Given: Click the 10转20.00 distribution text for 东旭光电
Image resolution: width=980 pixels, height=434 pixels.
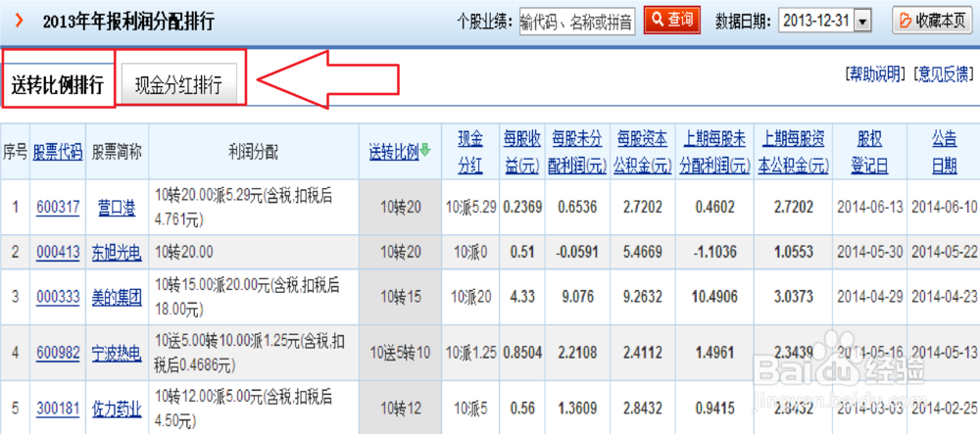Looking at the screenshot, I should (x=184, y=253).
